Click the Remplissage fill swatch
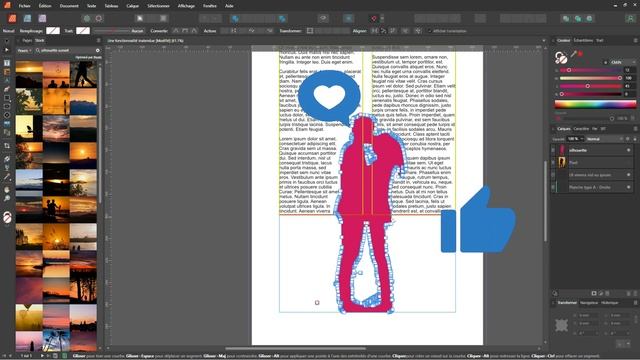The height and width of the screenshot is (360, 640). [x=53, y=31]
